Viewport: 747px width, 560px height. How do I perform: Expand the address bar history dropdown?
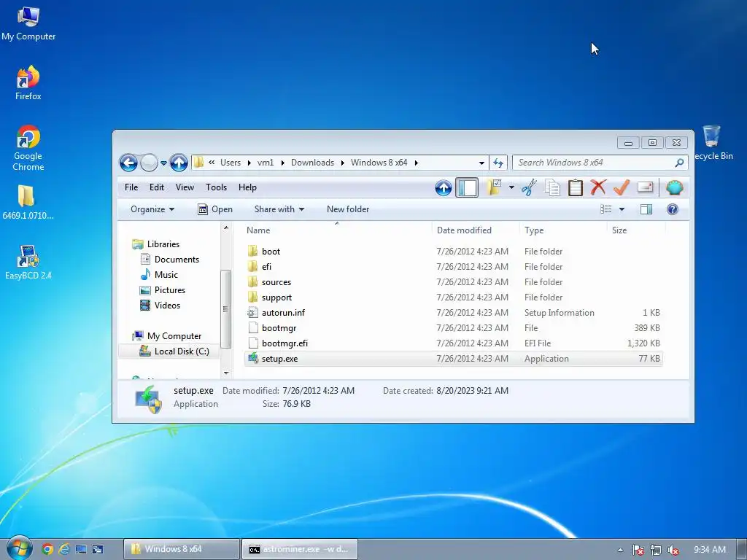481,163
